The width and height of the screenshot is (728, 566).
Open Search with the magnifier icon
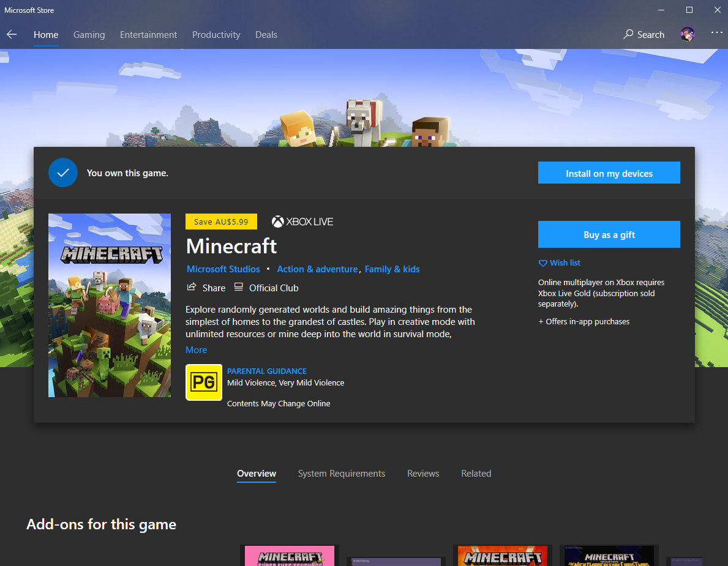pos(628,34)
